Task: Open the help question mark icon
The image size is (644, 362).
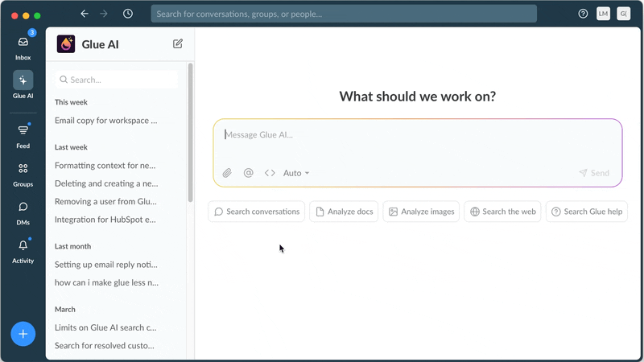Action: click(583, 14)
